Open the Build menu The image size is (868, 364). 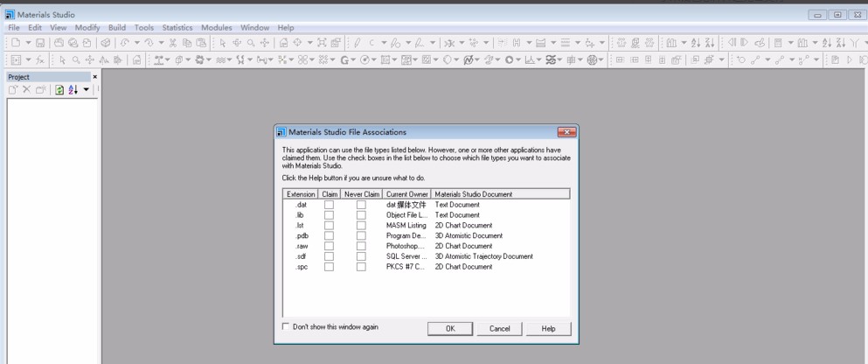point(117,28)
